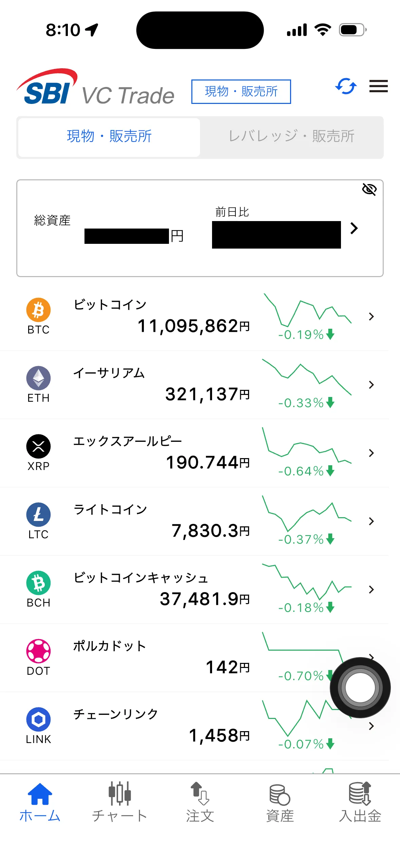Select the Litecoin LTC coin icon
The width and height of the screenshot is (400, 868).
pyautogui.click(x=38, y=515)
